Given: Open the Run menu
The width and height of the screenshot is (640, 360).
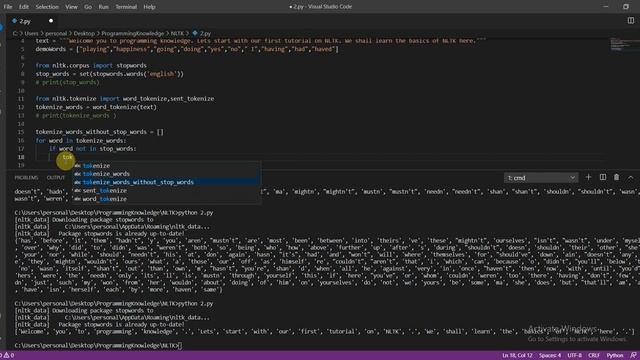Looking at the screenshot, I should click(104, 7).
